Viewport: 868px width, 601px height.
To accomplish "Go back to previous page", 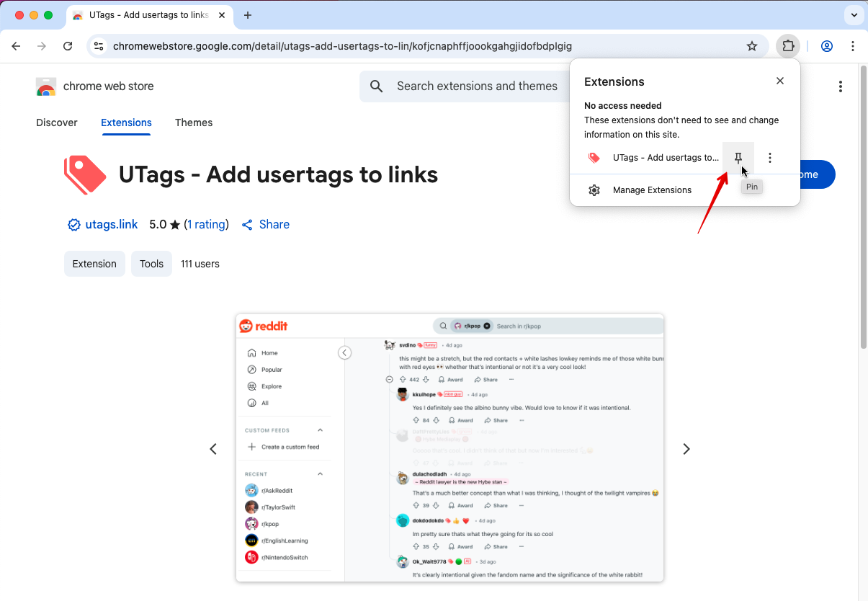I will tap(16, 46).
